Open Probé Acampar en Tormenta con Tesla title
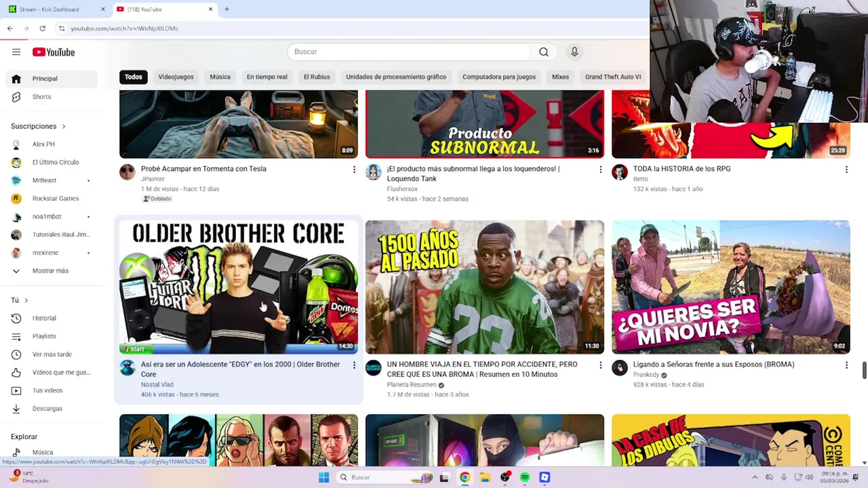 click(x=203, y=169)
